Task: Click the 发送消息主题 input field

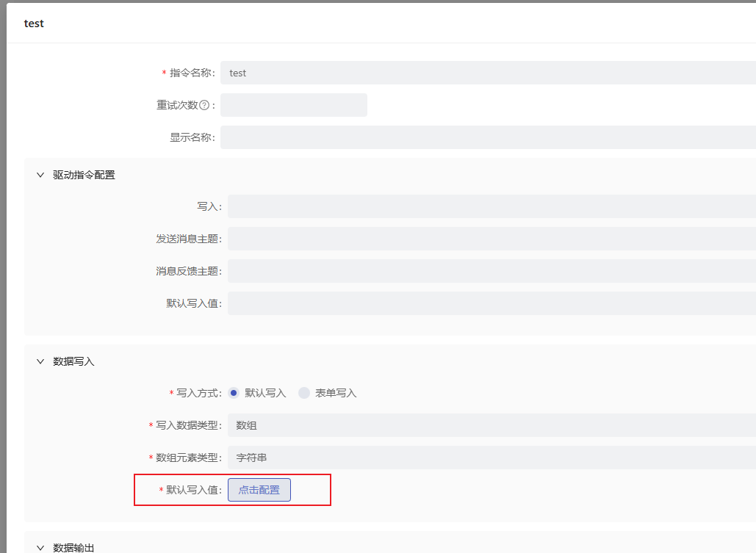Action: 492,239
